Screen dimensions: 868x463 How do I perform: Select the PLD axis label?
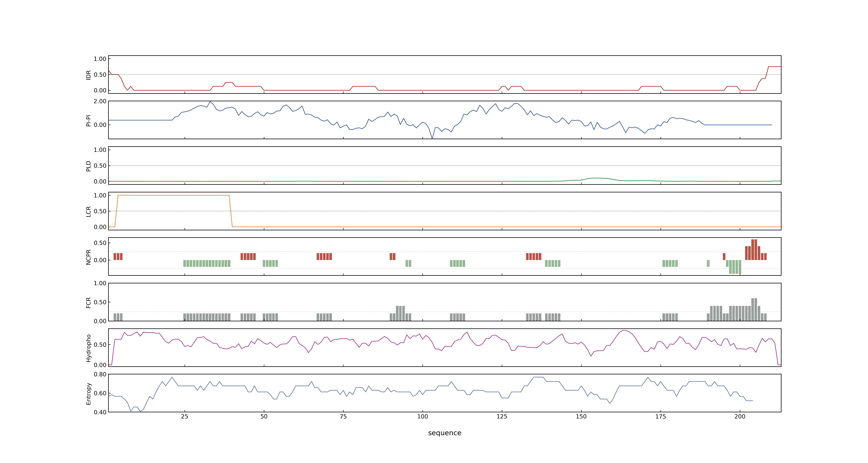(88, 166)
